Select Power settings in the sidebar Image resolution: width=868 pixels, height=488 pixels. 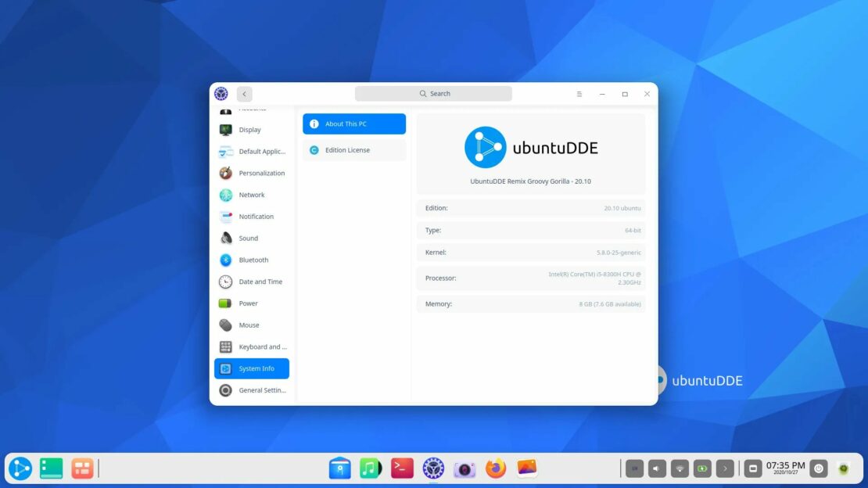pos(252,303)
